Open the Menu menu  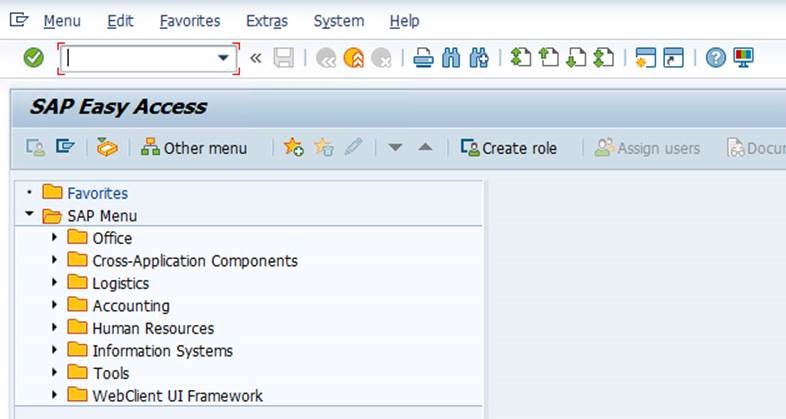pyautogui.click(x=62, y=21)
